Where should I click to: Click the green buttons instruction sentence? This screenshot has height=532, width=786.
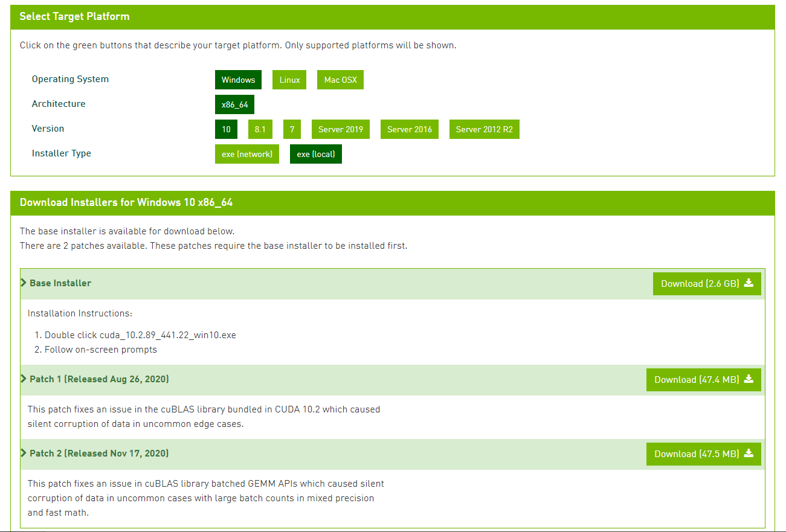(238, 45)
